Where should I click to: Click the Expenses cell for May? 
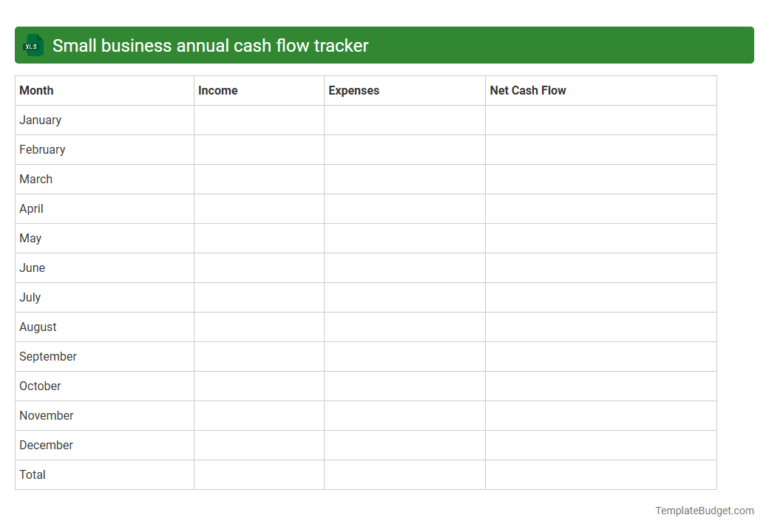pos(404,238)
